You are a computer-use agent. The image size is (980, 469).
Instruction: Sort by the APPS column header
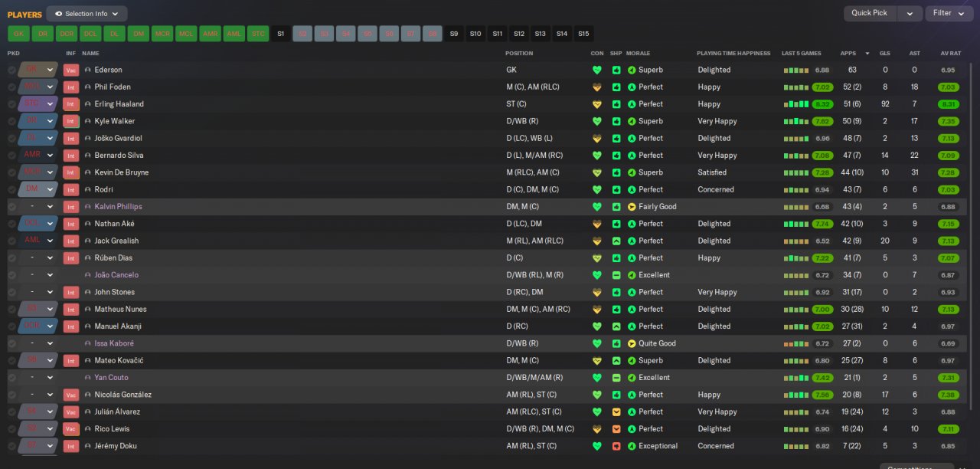(848, 54)
